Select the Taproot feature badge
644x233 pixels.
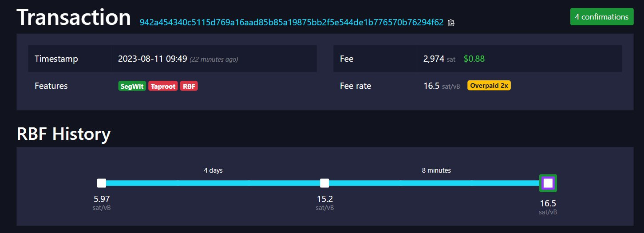click(x=163, y=86)
